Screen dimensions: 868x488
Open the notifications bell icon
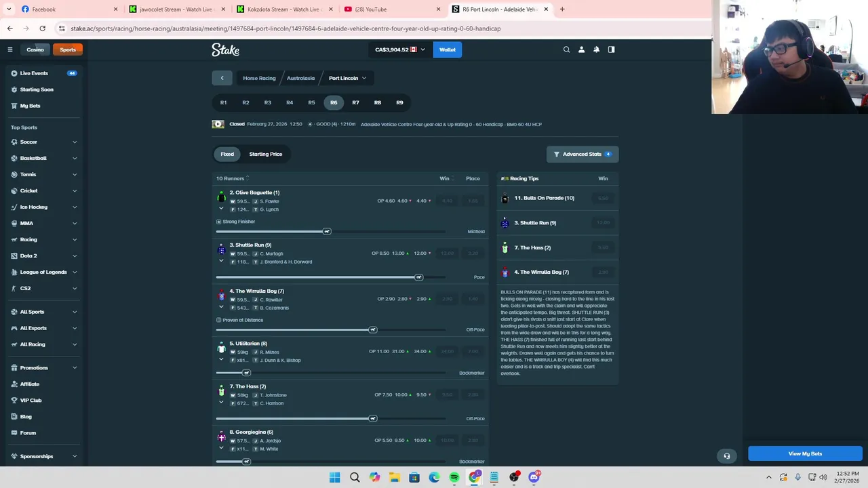(x=596, y=49)
